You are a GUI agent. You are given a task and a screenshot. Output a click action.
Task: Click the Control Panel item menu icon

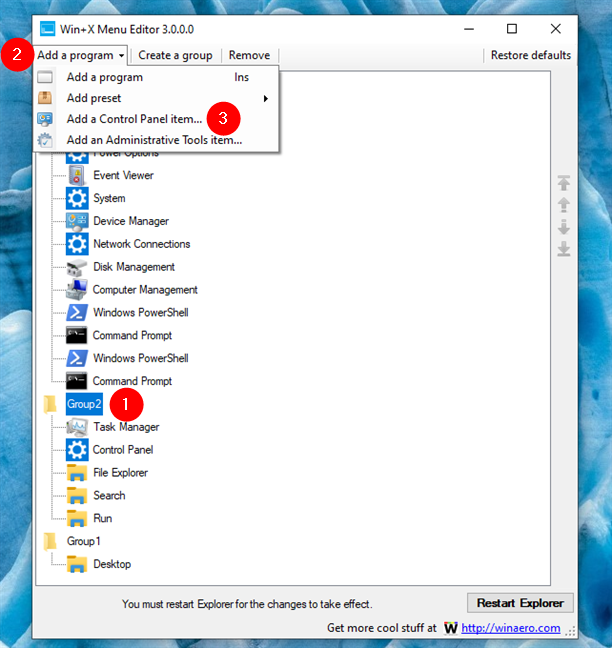45,119
